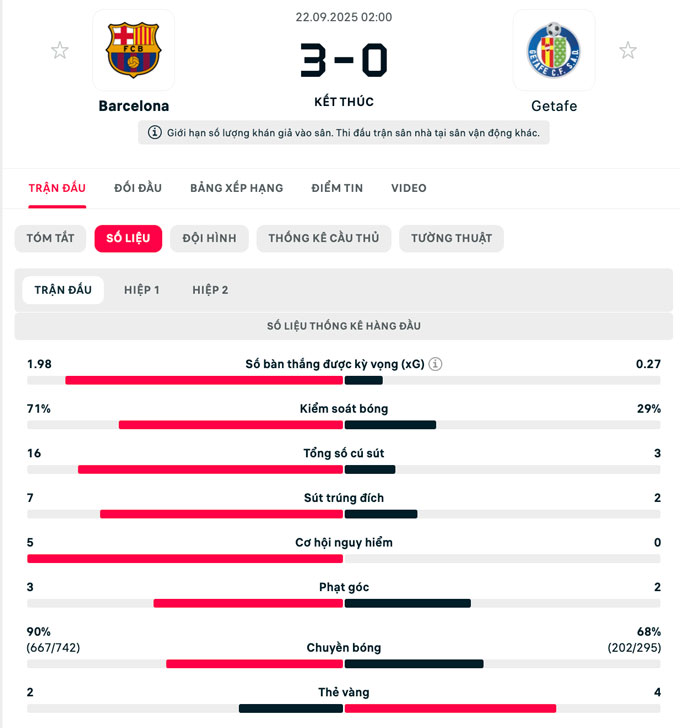The image size is (680, 728).
Task: Select the TÓM TẮT button
Action: click(49, 238)
